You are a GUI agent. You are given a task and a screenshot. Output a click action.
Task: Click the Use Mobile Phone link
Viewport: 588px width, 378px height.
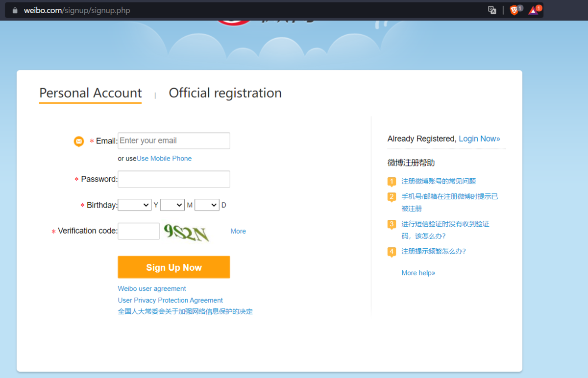coord(164,159)
